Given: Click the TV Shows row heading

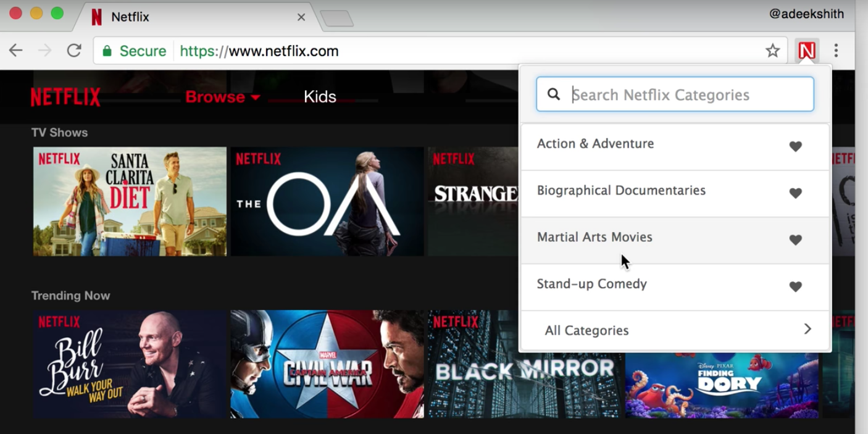Looking at the screenshot, I should click(59, 133).
